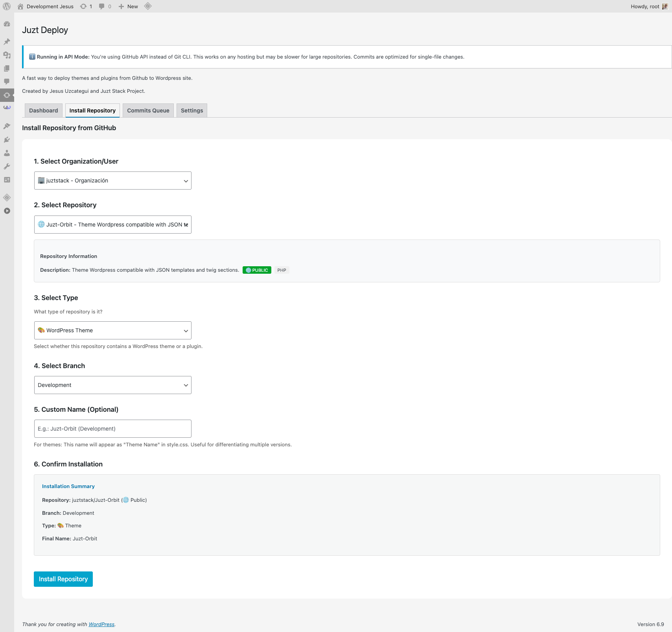This screenshot has height=632, width=672.
Task: Focus the Custom Name input field
Action: coord(113,429)
